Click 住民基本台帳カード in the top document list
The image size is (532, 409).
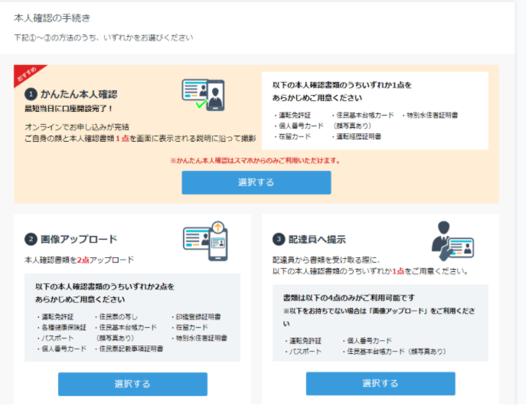(x=365, y=115)
